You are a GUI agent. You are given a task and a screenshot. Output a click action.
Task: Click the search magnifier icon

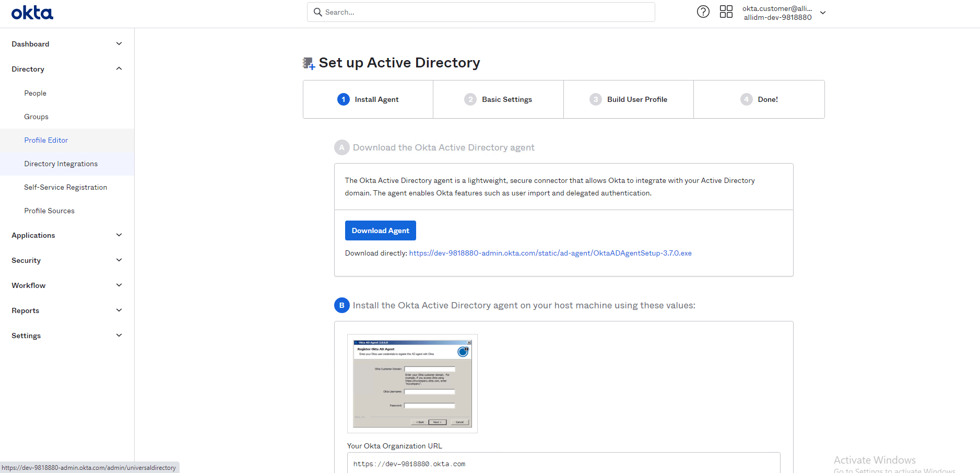(x=317, y=12)
